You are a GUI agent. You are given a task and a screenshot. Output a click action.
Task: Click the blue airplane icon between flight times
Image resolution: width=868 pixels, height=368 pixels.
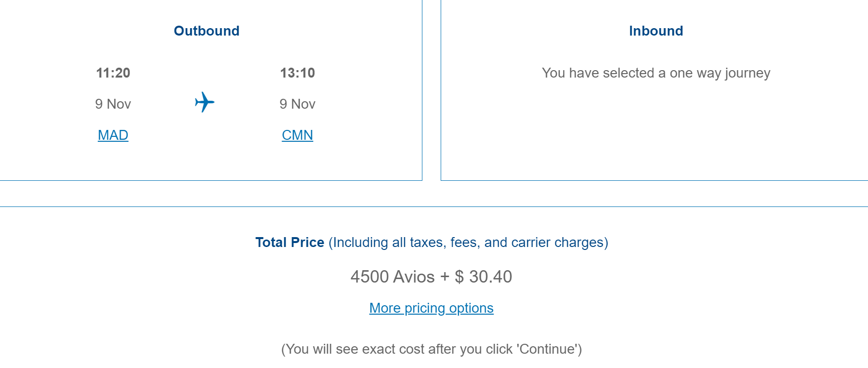coord(205,102)
